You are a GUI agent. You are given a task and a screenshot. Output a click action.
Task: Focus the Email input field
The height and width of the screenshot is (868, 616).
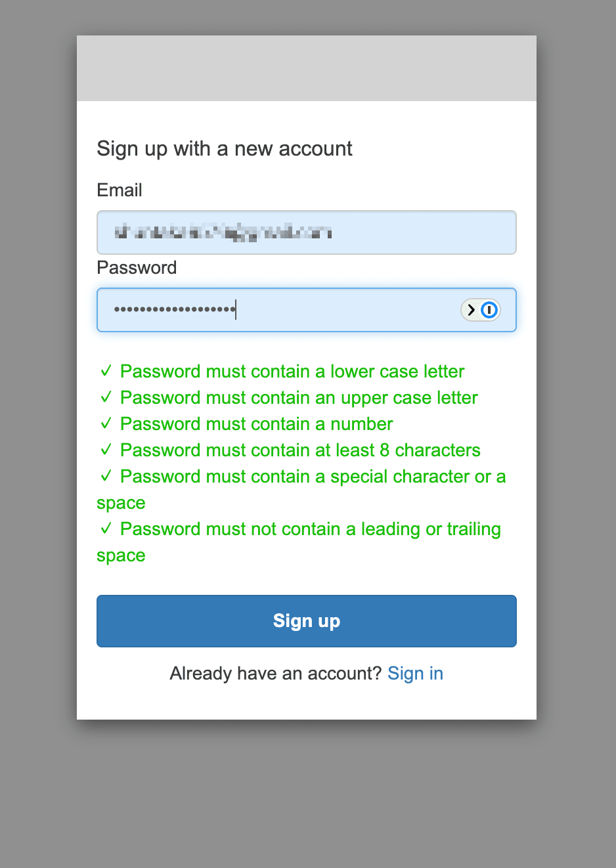pyautogui.click(x=307, y=232)
